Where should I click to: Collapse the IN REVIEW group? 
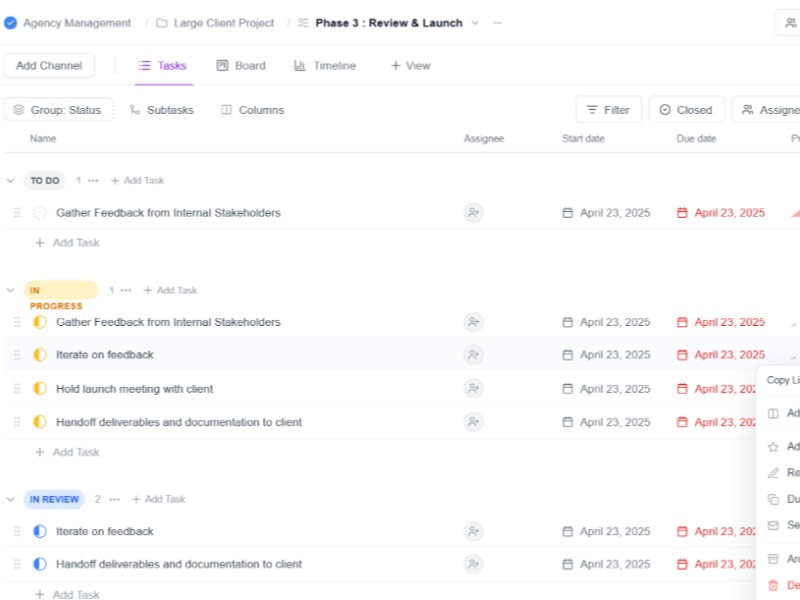coord(11,499)
